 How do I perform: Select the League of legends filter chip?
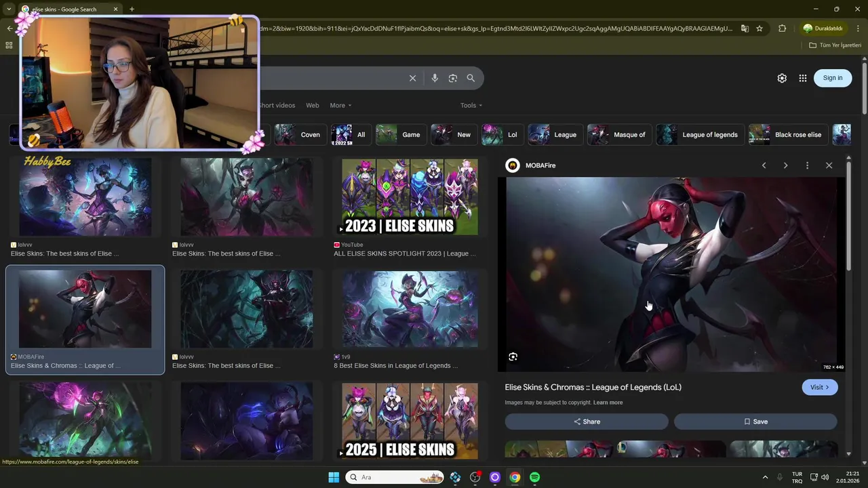click(700, 135)
